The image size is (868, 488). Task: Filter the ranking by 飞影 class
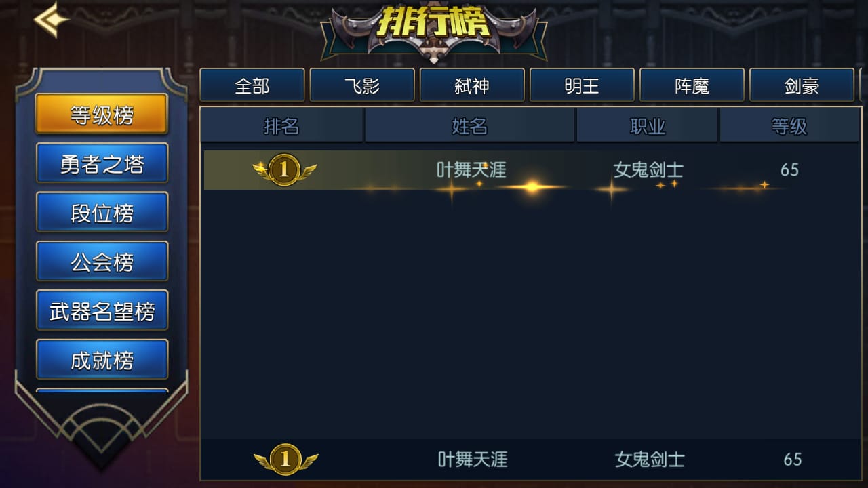pos(362,85)
